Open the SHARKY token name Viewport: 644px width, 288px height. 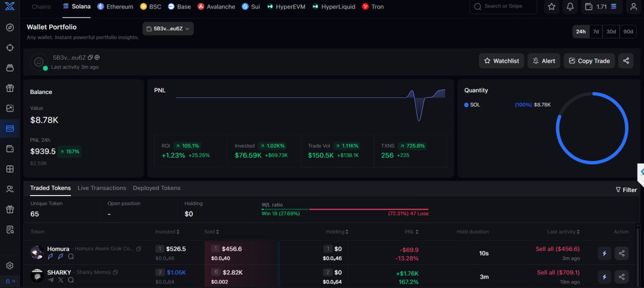[59, 272]
